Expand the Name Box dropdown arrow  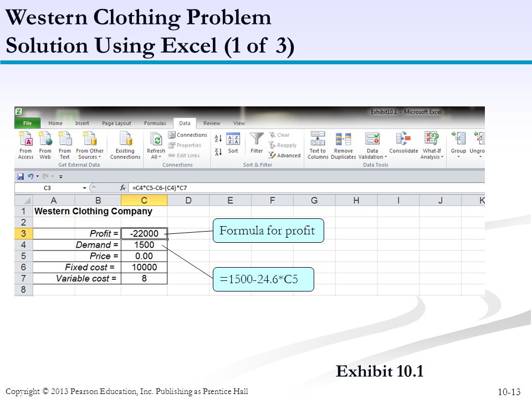[84, 188]
